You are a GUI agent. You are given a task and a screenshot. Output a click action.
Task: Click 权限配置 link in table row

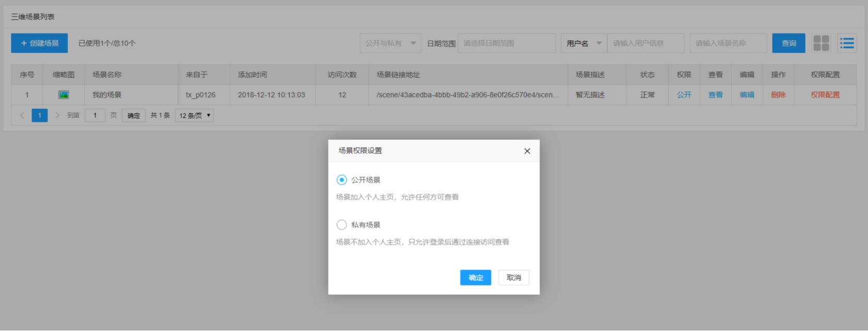point(825,95)
